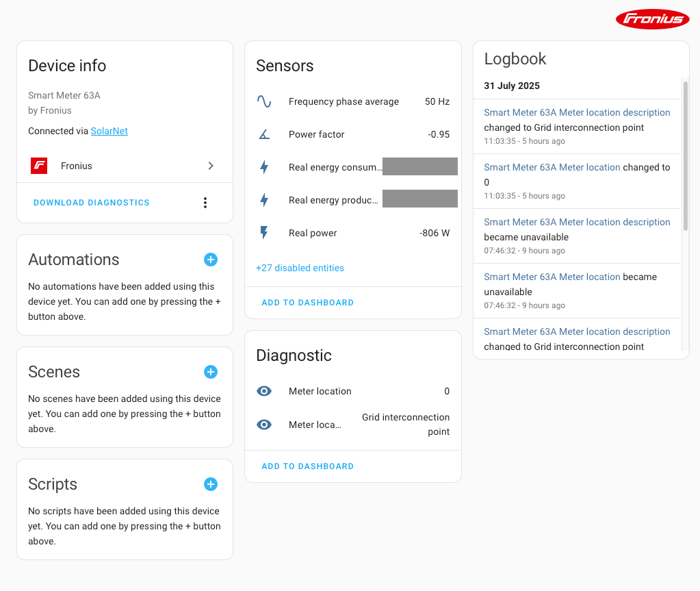
Task: Click the Frequency phase average sine icon
Action: click(264, 101)
